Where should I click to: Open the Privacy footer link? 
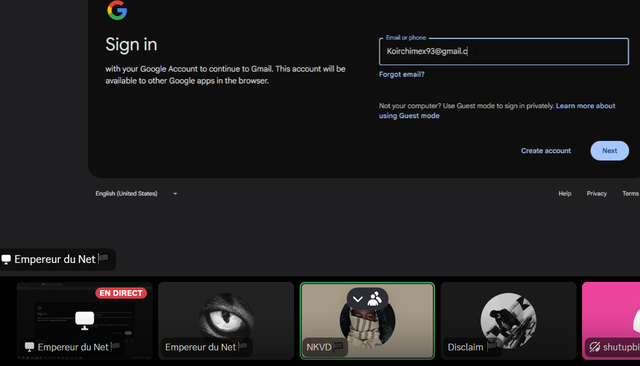(x=597, y=193)
